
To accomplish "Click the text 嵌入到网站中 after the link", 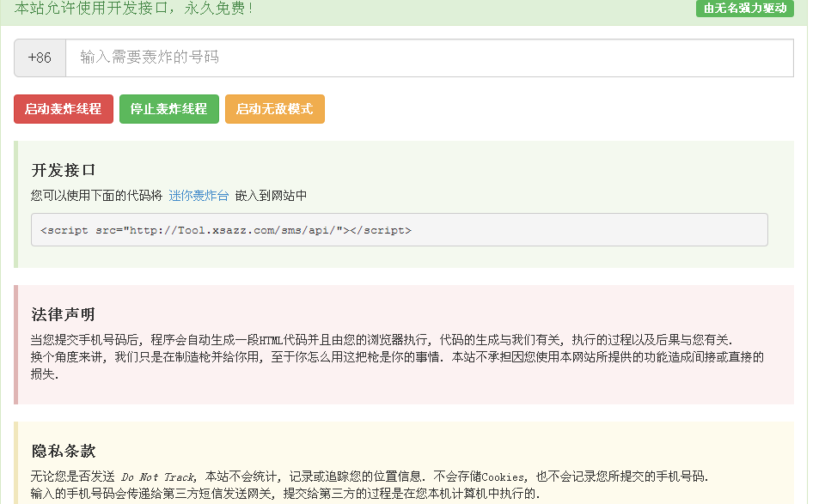I will pyautogui.click(x=271, y=196).
